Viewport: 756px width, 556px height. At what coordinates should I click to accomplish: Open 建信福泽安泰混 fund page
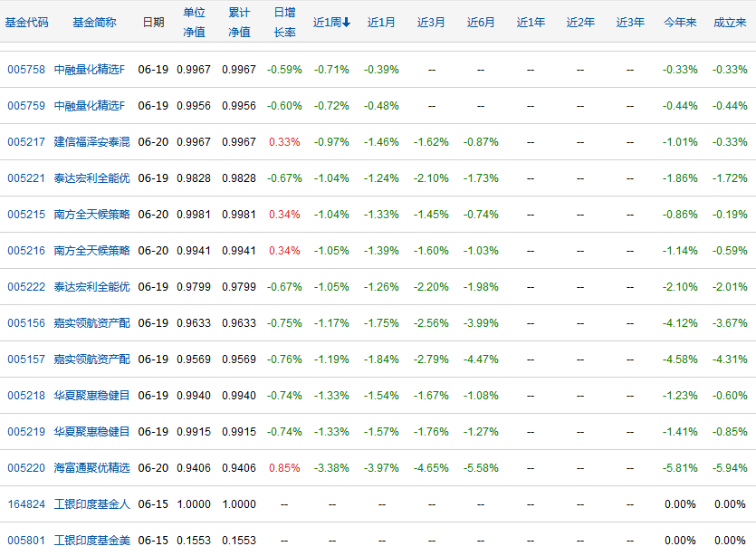[91, 142]
